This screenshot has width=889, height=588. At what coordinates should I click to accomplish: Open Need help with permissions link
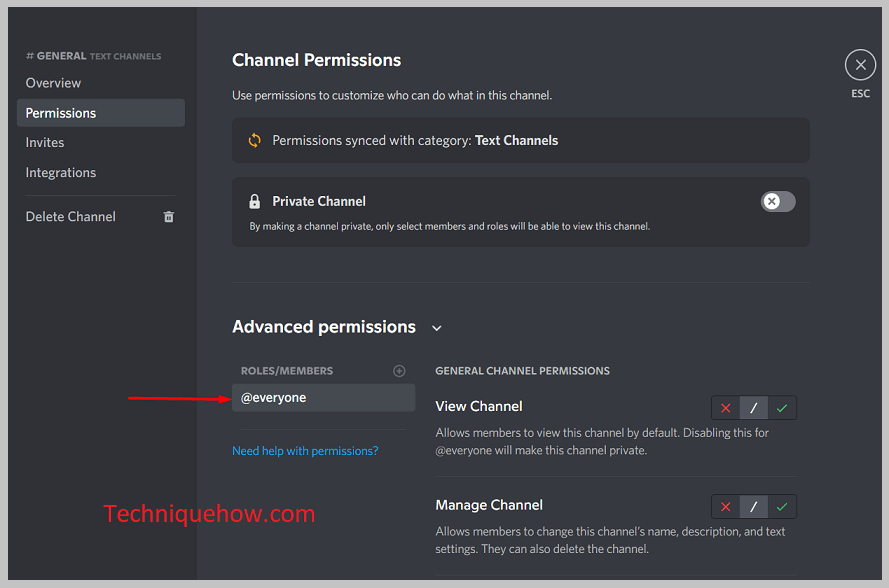[305, 451]
